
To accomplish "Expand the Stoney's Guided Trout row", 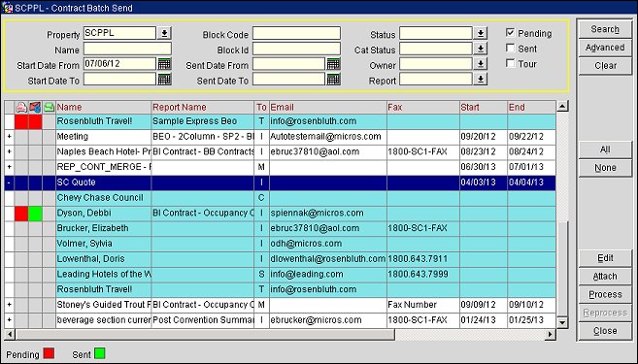I will click(9, 305).
